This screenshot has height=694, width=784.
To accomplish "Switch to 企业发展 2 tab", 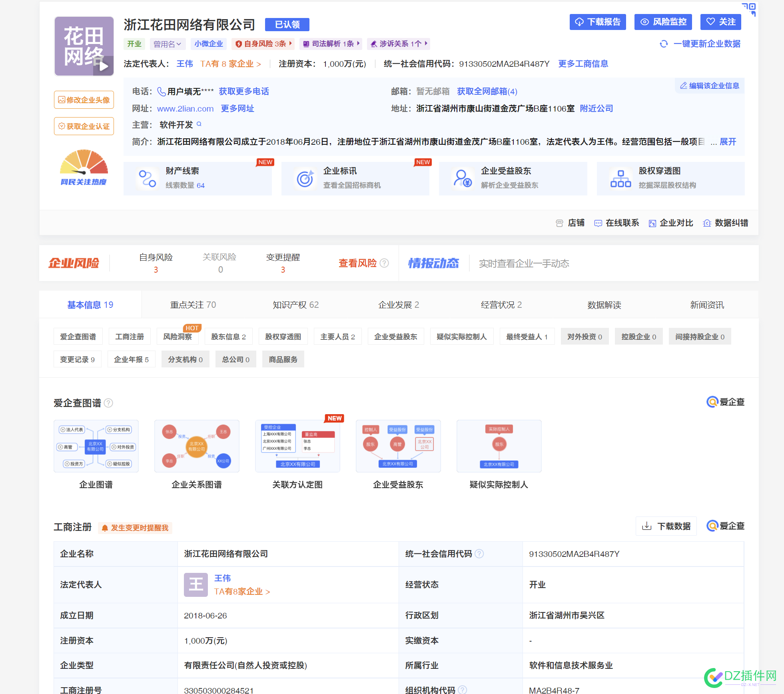I will click(399, 305).
